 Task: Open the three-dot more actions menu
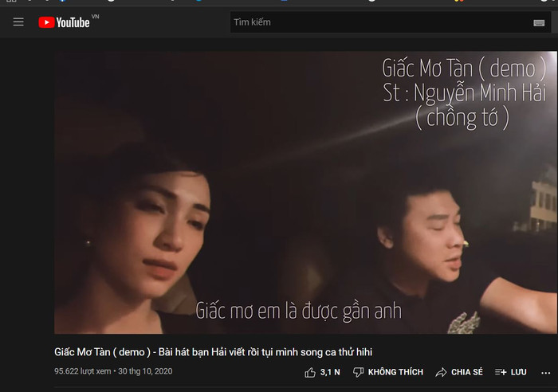coord(545,373)
